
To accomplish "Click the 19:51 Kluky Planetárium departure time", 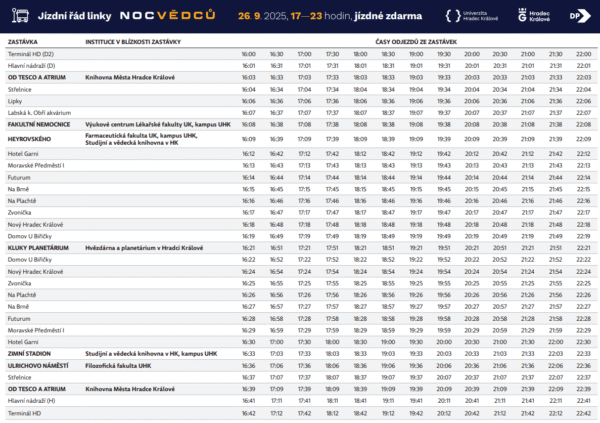I will pos(444,248).
